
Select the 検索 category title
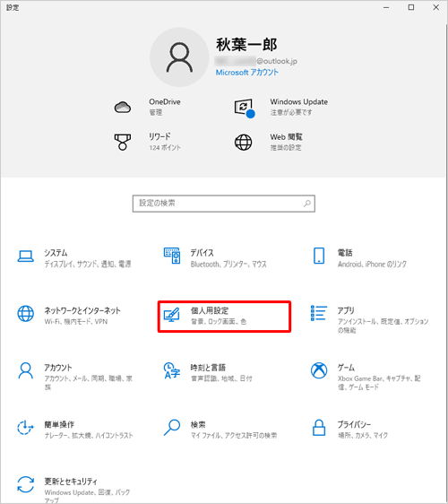pos(198,424)
